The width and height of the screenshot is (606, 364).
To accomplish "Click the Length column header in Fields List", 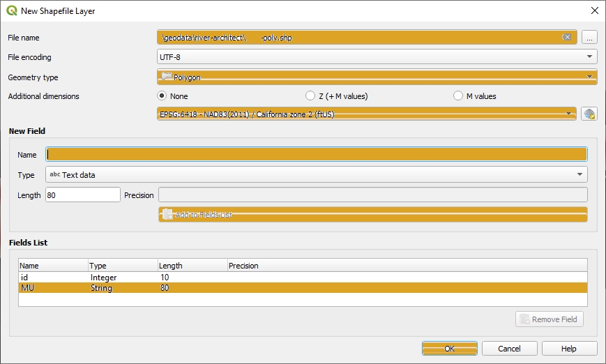I will [x=192, y=266].
